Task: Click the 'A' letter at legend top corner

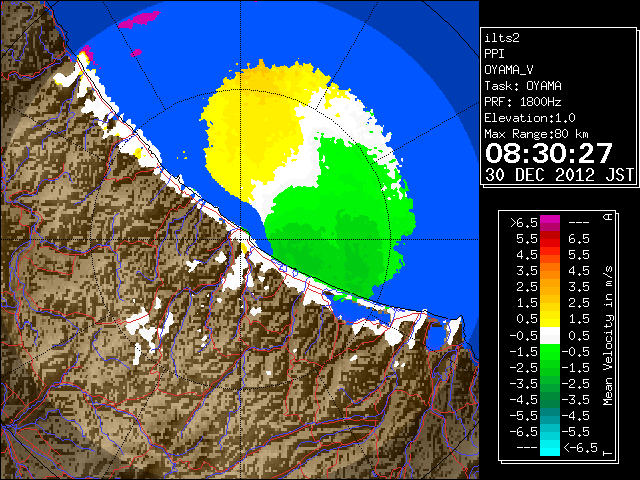Action: [608, 217]
